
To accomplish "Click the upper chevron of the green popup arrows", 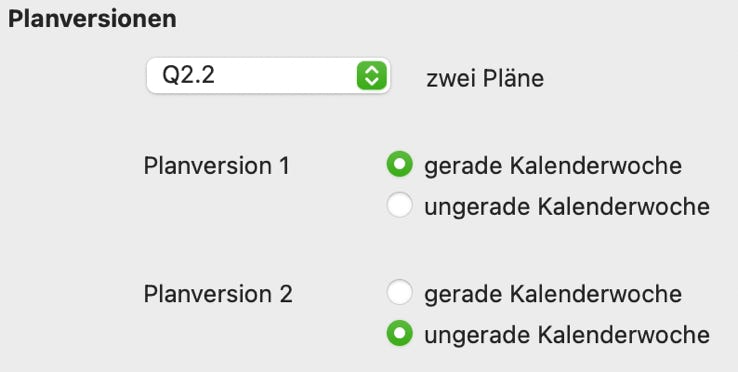I will pyautogui.click(x=372, y=70).
